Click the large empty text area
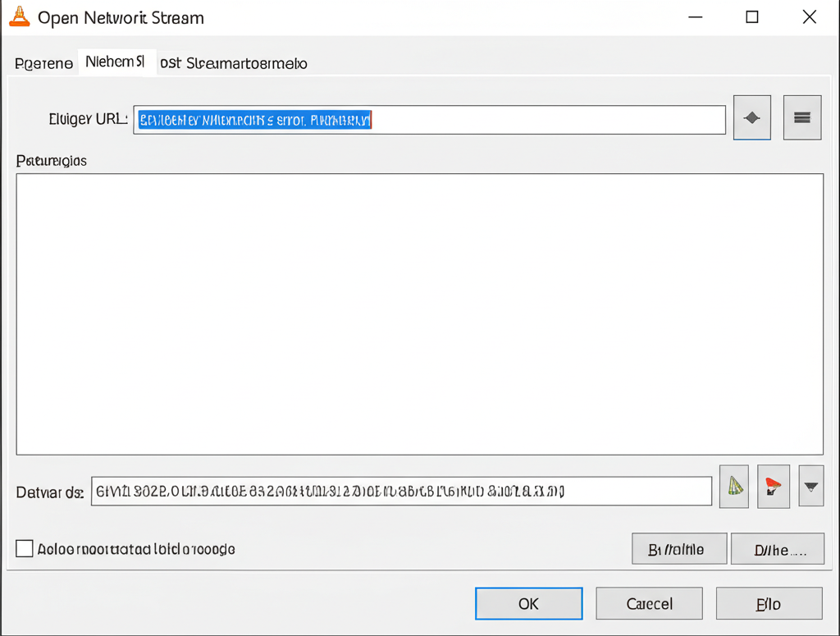840x636 pixels. (419, 313)
